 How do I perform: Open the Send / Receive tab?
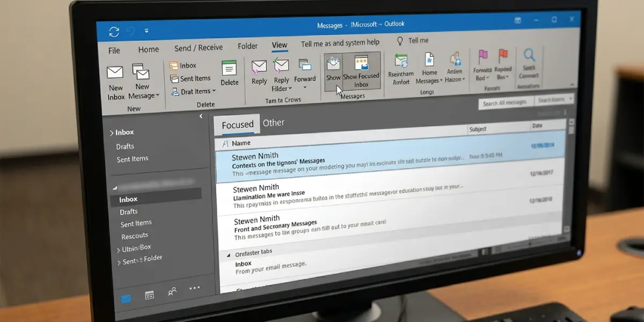[x=199, y=48]
